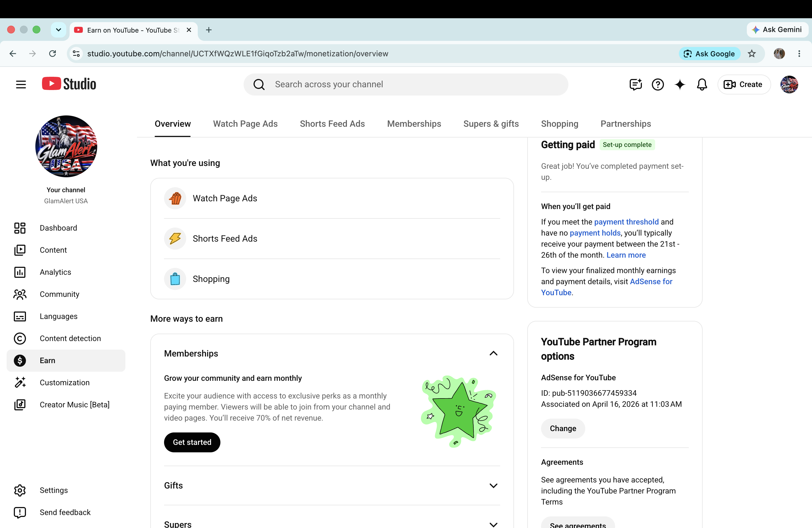
Task: Go to the Supers & gifts tab
Action: point(491,123)
